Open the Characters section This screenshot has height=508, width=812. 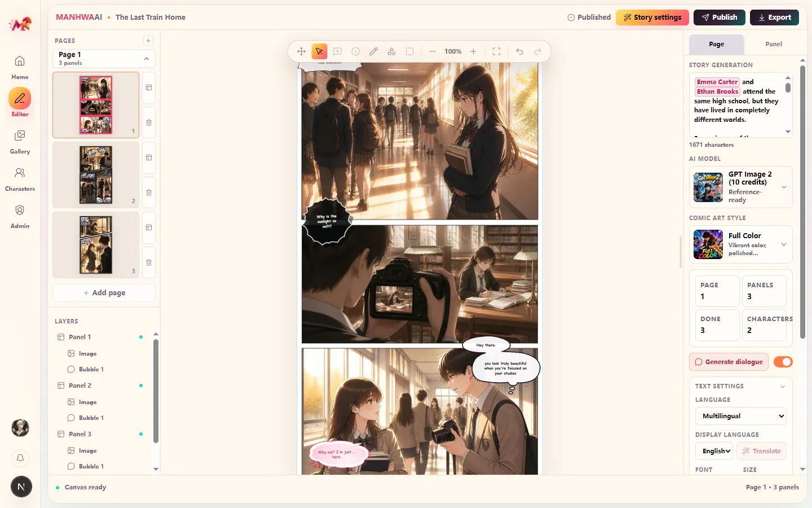(x=20, y=179)
